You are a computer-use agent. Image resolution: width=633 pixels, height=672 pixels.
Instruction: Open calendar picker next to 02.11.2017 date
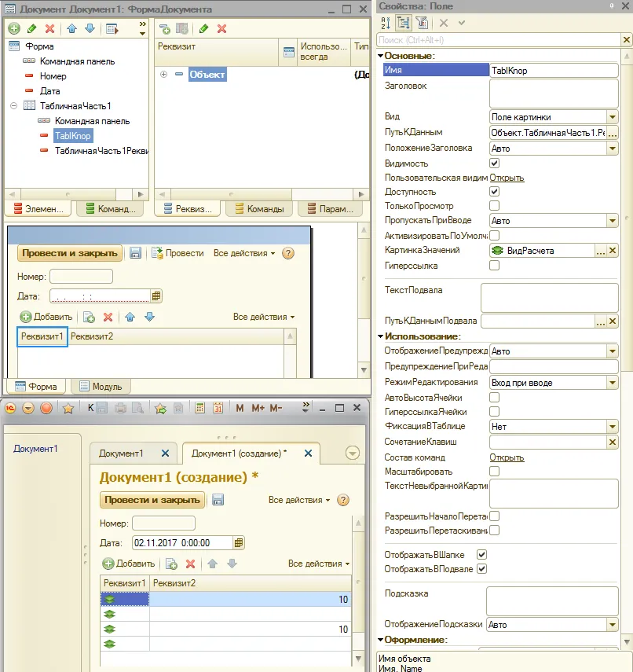click(x=239, y=543)
